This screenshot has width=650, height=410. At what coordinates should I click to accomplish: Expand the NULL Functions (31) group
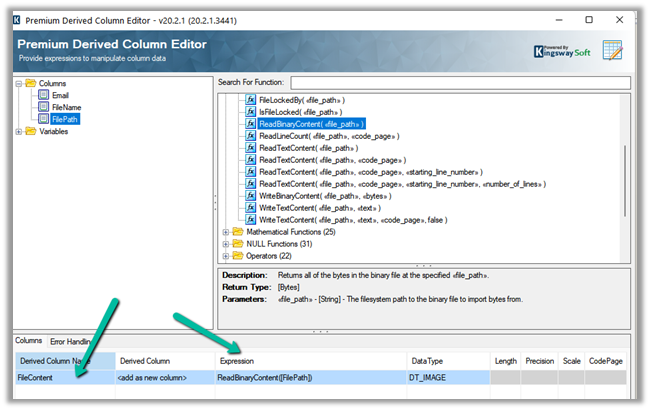(225, 243)
